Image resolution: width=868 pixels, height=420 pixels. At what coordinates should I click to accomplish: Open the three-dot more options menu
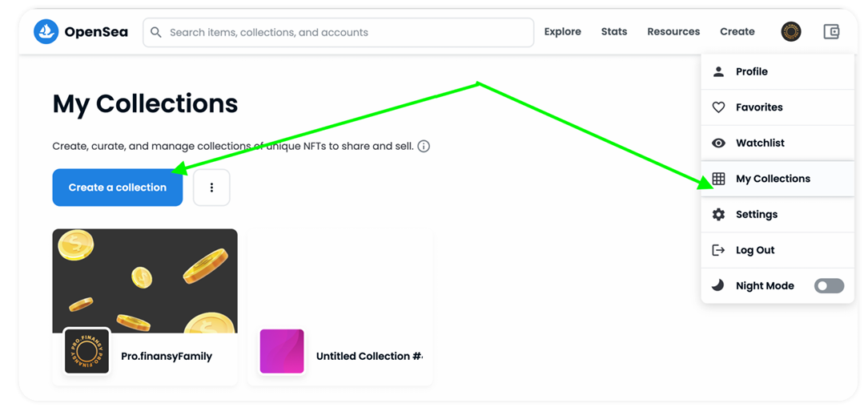click(211, 188)
